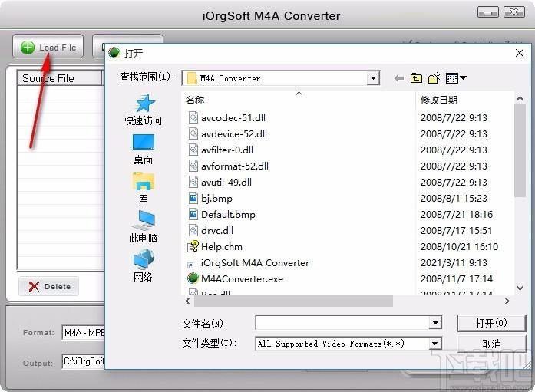Expand the 文件名 dropdown arrow
535x392 pixels.
coord(435,322)
